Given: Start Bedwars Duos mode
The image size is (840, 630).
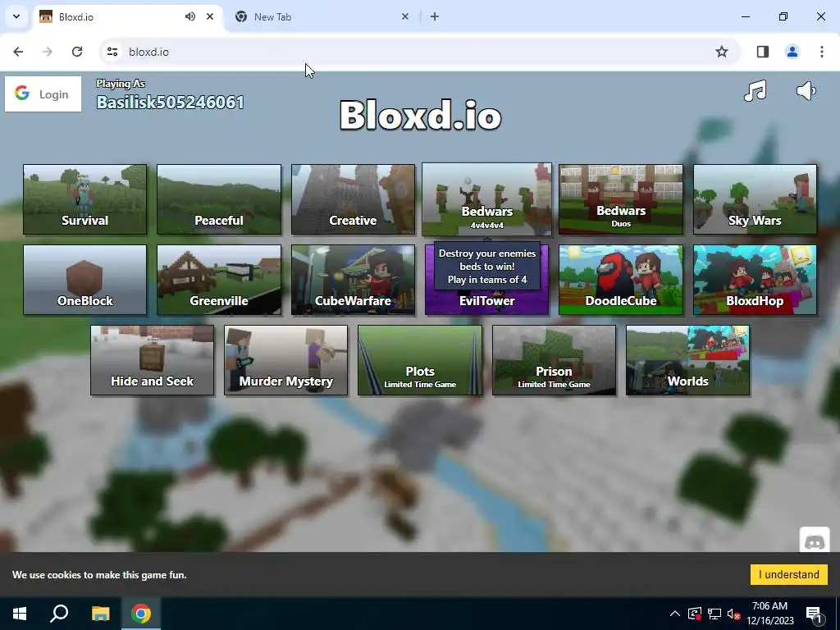Looking at the screenshot, I should tap(621, 199).
